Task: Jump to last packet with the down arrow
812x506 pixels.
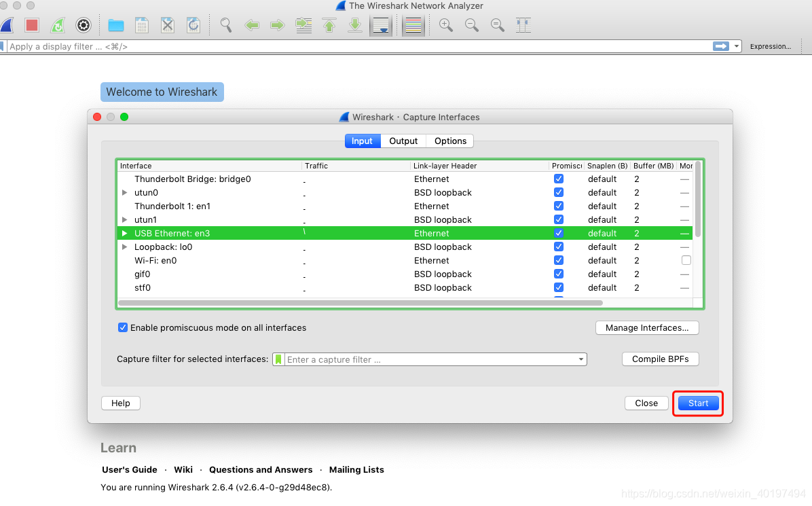Action: (x=354, y=25)
